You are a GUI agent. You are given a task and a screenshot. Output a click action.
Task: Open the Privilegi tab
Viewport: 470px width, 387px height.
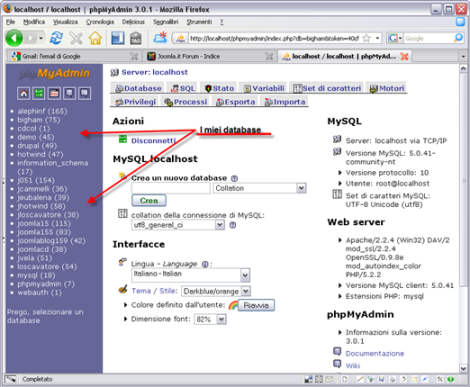pyautogui.click(x=135, y=102)
